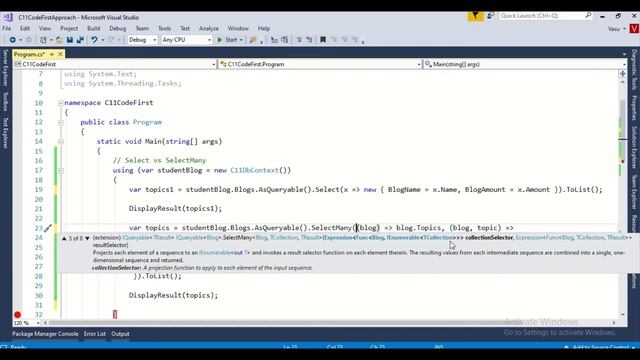Screen dimensions: 640x360
Task: Open the Edit menu
Action: (25, 29)
